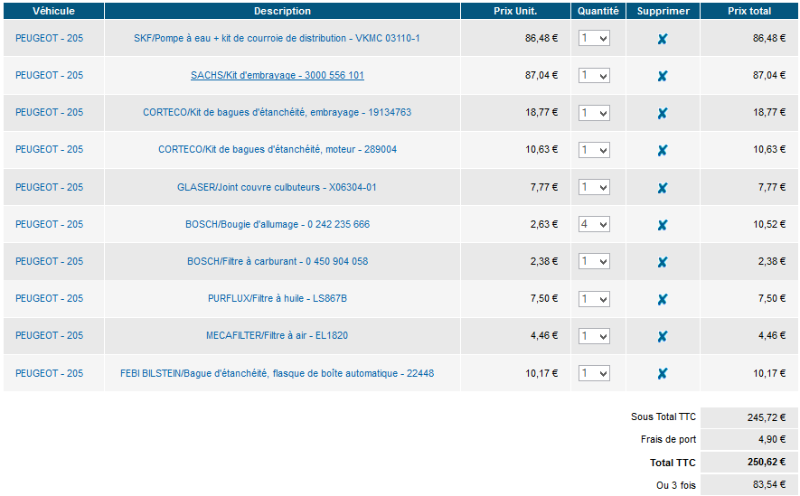Open quantity dropdown for BOSCH spark plugs
The width and height of the screenshot is (800, 496).
coord(594,225)
